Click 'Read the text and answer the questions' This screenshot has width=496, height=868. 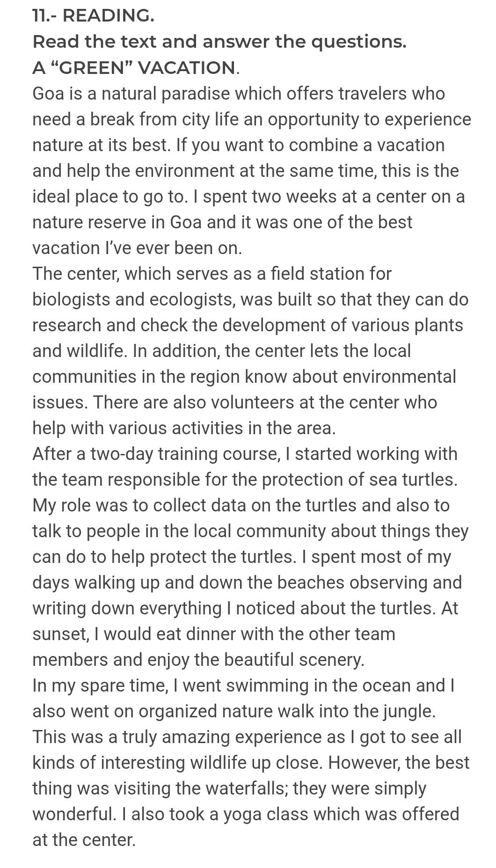pyautogui.click(x=219, y=42)
